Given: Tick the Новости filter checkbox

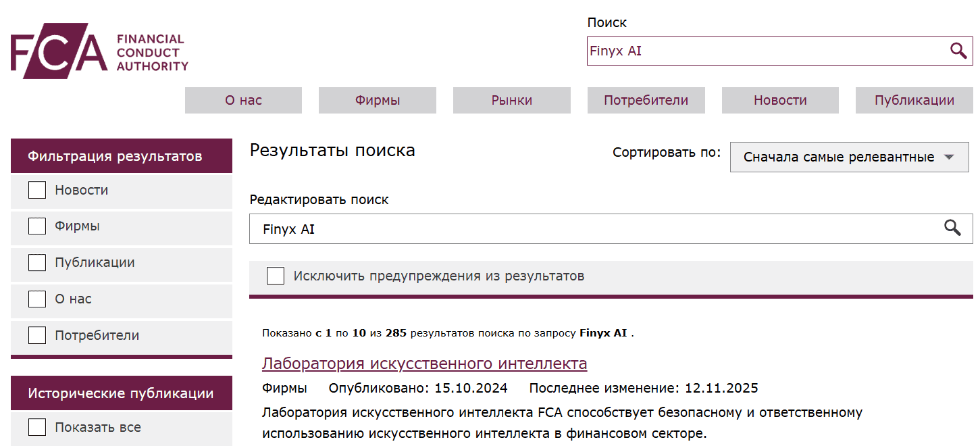Looking at the screenshot, I should pos(37,191).
